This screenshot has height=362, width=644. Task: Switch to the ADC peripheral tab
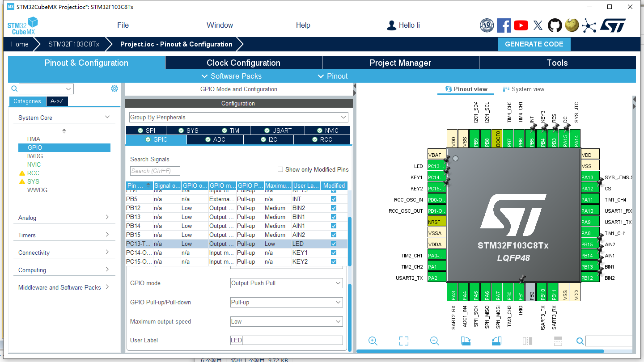[215, 139]
